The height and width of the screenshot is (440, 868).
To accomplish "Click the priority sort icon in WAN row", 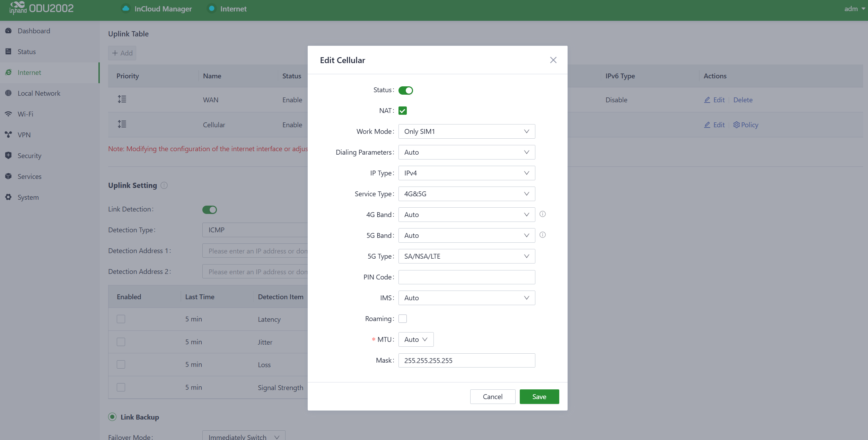I will pos(122,100).
